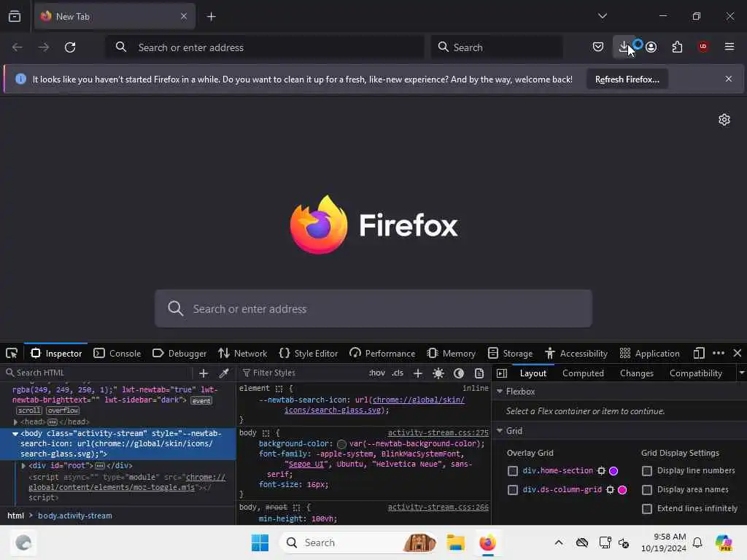Open the Extensions puzzle icon

point(677,47)
